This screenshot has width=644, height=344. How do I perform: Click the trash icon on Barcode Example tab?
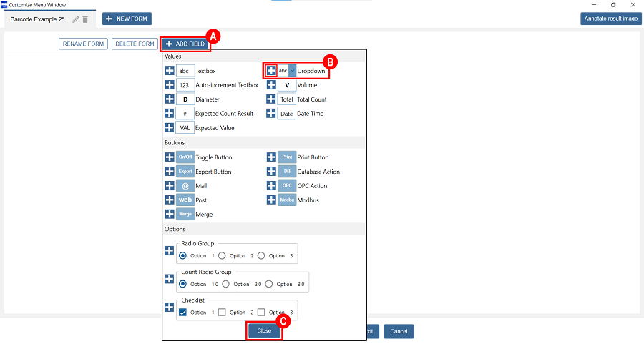click(x=85, y=19)
